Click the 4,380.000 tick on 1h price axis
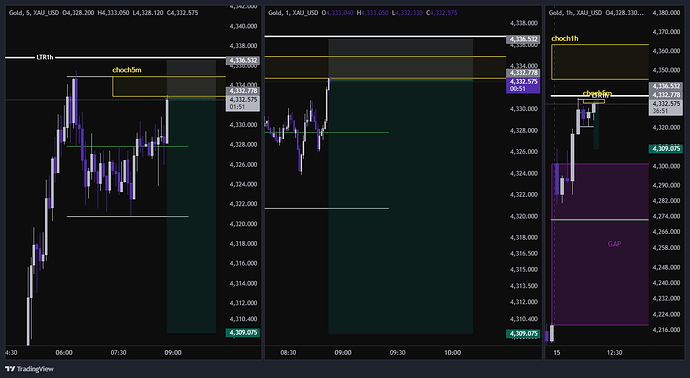Viewport: 690px width, 378px height. (x=666, y=13)
